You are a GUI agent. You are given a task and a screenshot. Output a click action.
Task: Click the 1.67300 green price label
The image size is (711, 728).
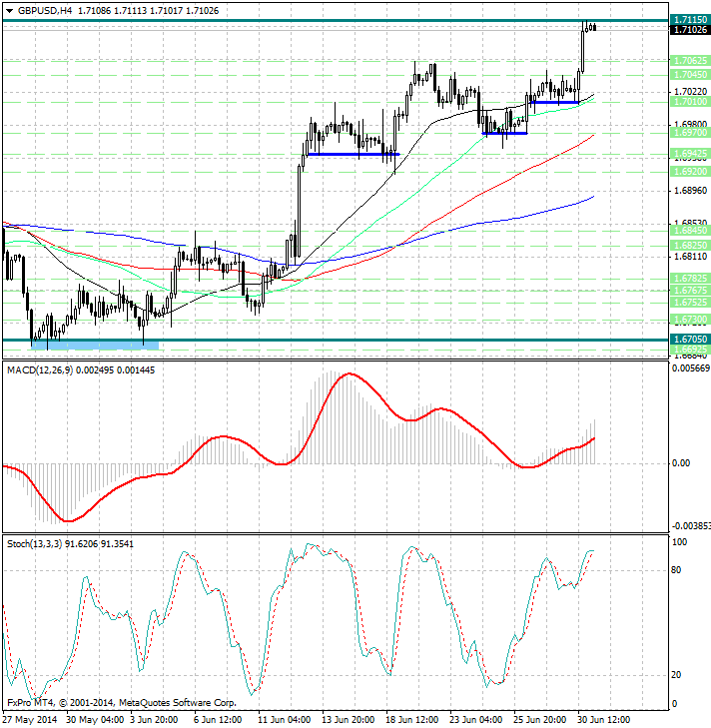pyautogui.click(x=690, y=320)
